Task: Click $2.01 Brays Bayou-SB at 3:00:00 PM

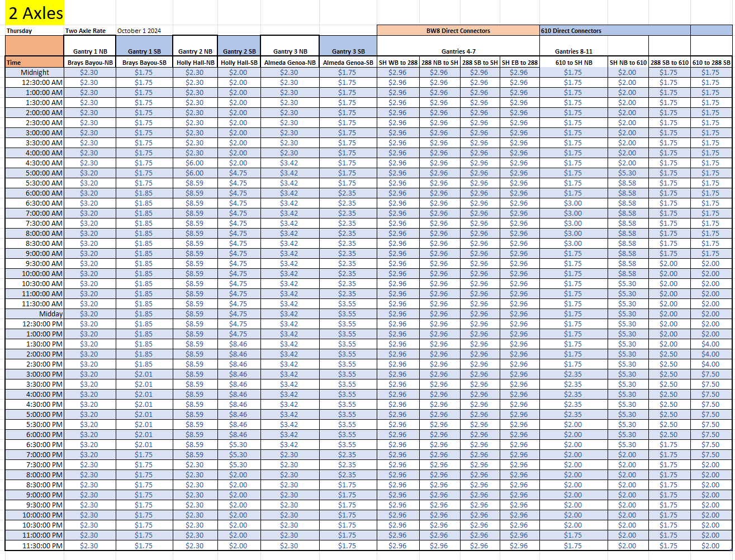Action: [x=144, y=374]
